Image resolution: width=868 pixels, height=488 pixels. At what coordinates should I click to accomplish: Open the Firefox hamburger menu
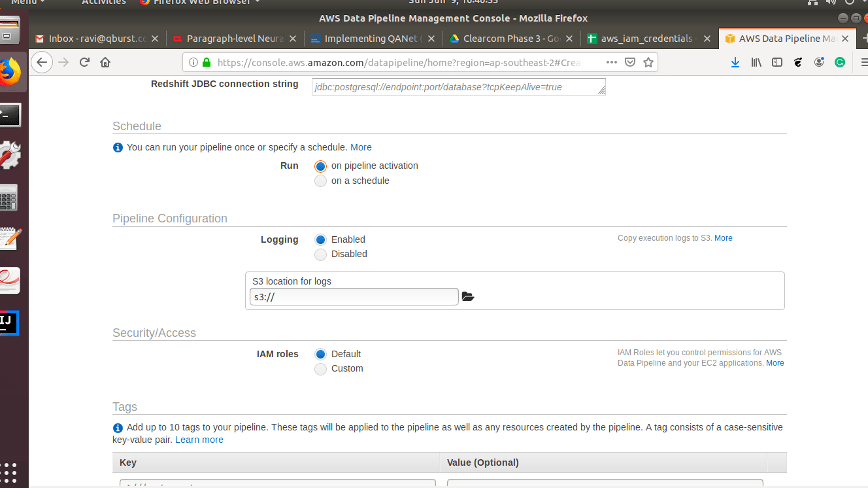tap(864, 62)
